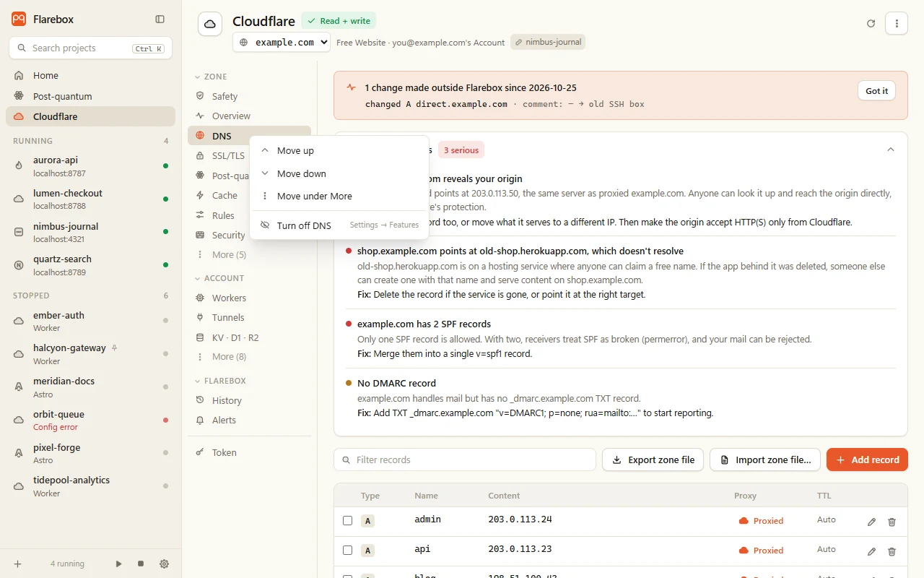
Task: Delete the api record trash icon
Action: pyautogui.click(x=892, y=551)
